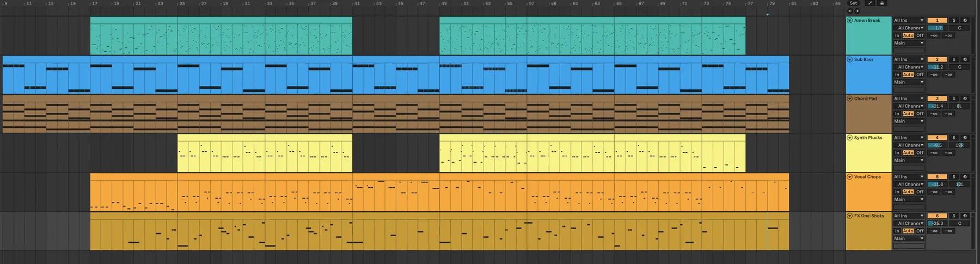Click the follow arrow icon beside Set

(869, 3)
